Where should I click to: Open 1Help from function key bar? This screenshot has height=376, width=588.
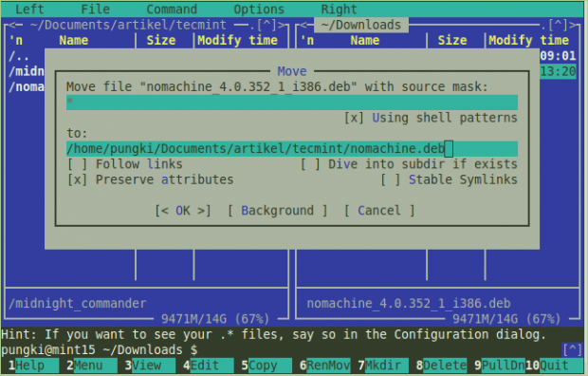point(33,366)
